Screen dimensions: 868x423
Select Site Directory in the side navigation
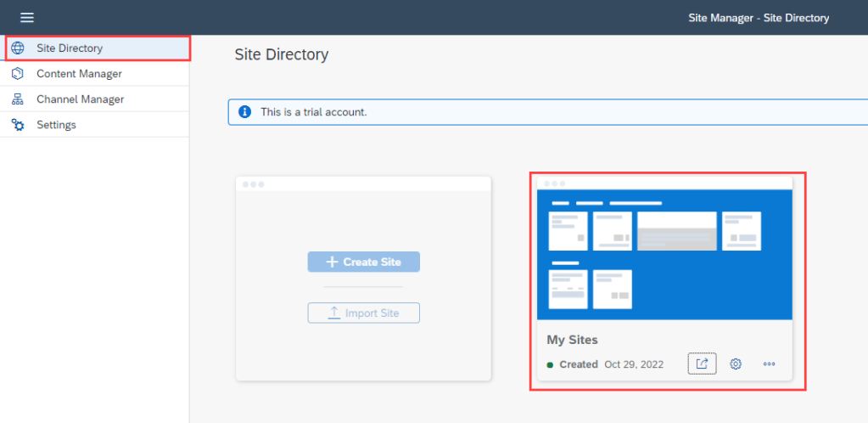click(x=70, y=48)
